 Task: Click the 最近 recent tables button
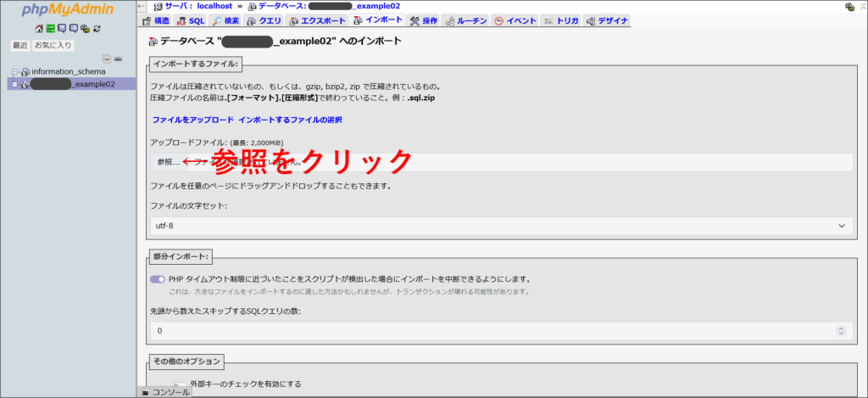point(20,46)
